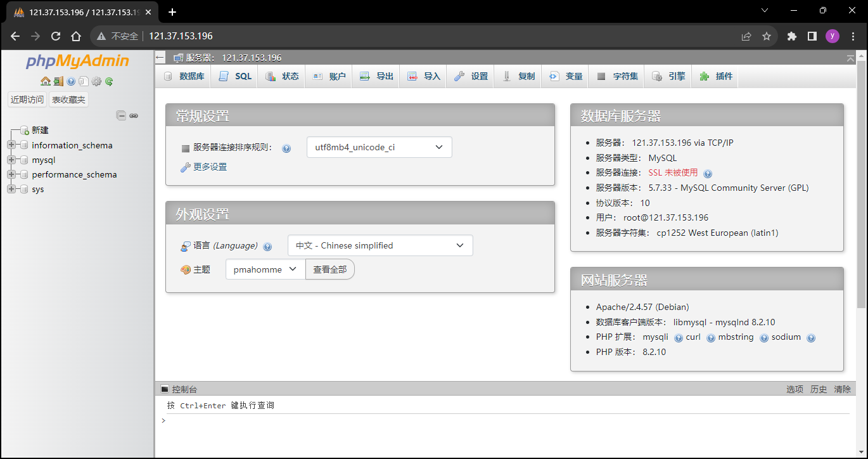Viewport: 868px width, 459px height.
Task: Open the 复制 tab
Action: coord(519,76)
